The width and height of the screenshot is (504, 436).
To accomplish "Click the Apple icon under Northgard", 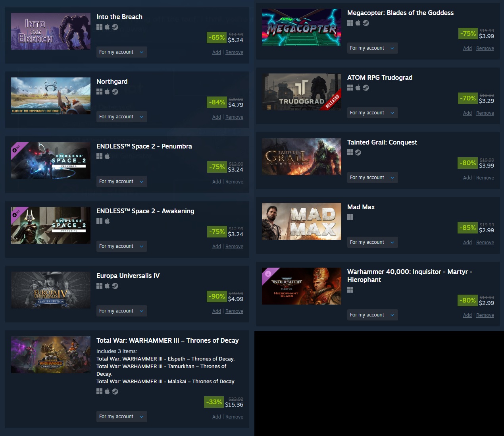I will coord(107,92).
